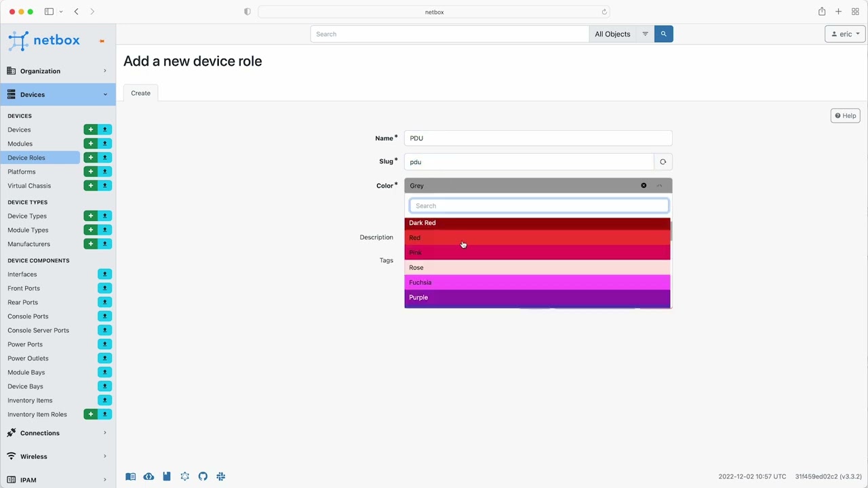This screenshot has width=868, height=488.
Task: Open the bookmark-style icon in the footer
Action: tap(167, 476)
